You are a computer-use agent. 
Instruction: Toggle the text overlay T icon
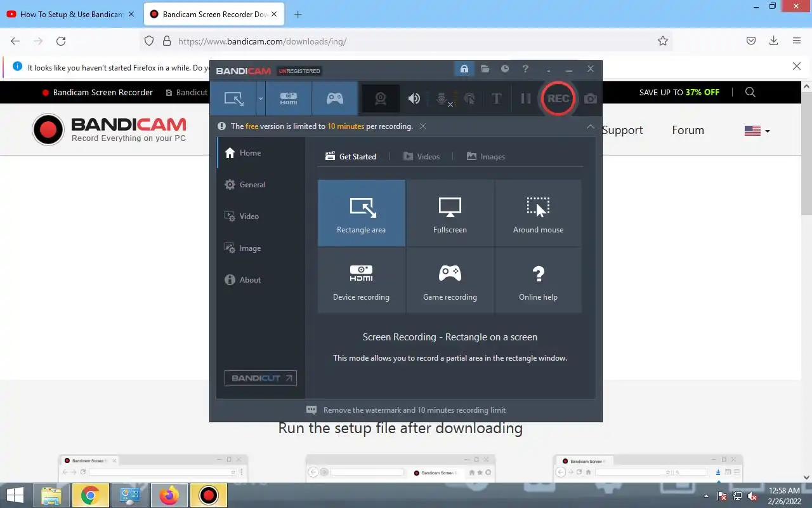point(497,98)
